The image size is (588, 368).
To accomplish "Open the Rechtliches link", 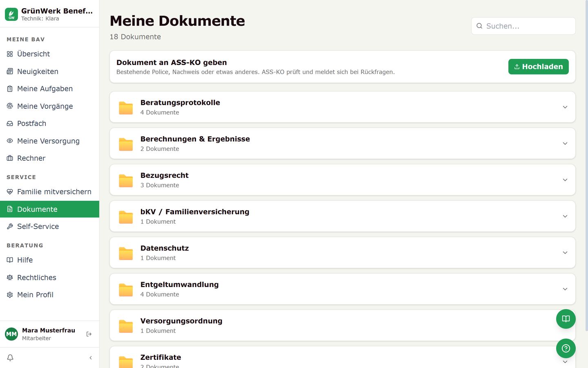I will point(49,278).
